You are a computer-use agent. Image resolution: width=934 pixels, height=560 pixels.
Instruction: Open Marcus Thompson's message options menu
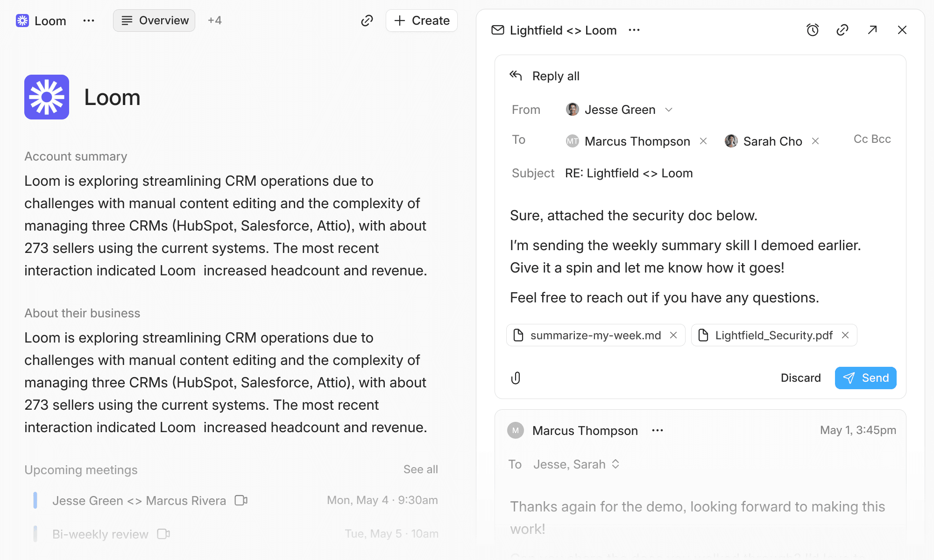658,430
